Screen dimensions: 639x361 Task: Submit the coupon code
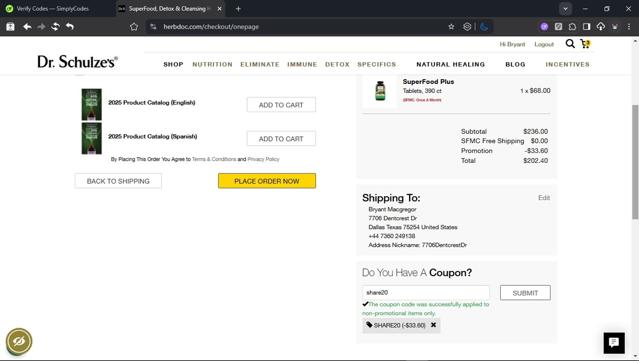coord(525,293)
